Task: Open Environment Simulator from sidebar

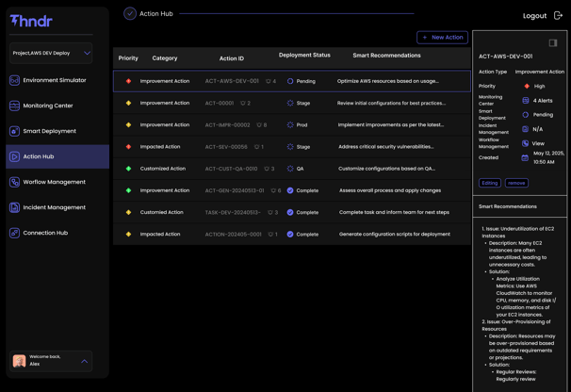Action: 55,80
